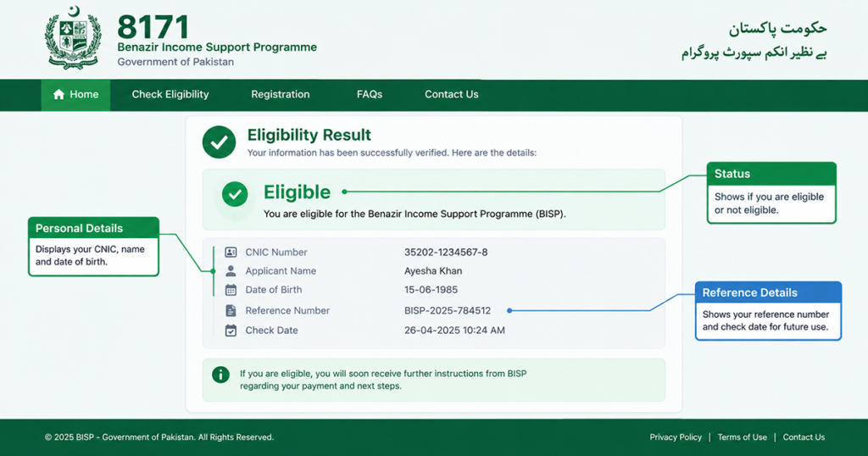This screenshot has height=456, width=868.
Task: Click the document icon beside Reference Number
Action: [231, 310]
